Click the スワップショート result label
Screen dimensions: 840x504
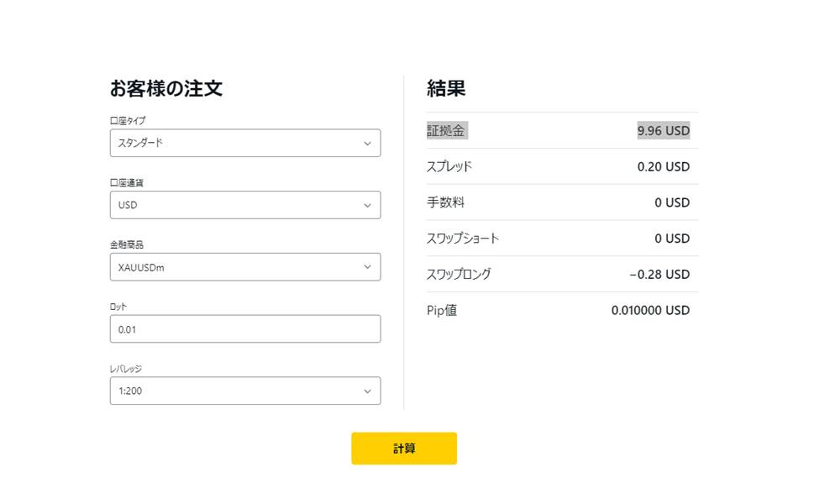[x=462, y=238]
